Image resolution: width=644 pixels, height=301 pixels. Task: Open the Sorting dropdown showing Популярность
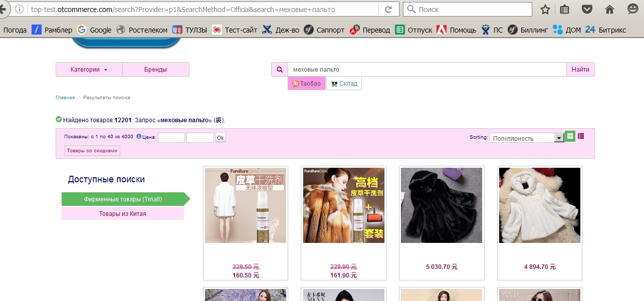[x=527, y=138]
